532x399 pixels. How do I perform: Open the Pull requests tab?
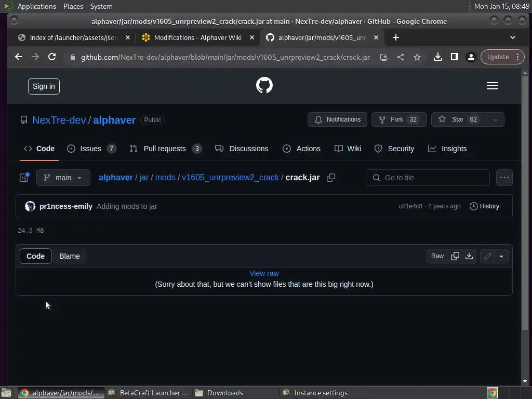click(x=166, y=149)
